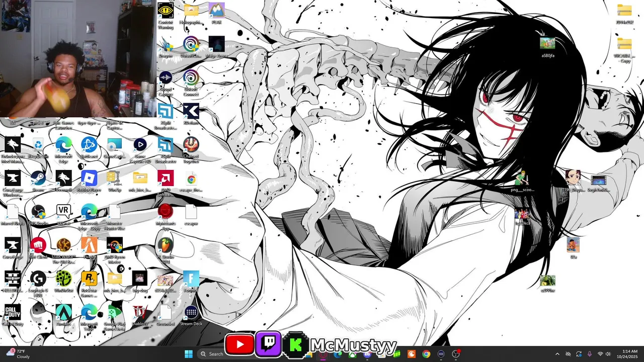Open the WinZip shortcut
The width and height of the screenshot is (644, 362).
[x=114, y=182]
